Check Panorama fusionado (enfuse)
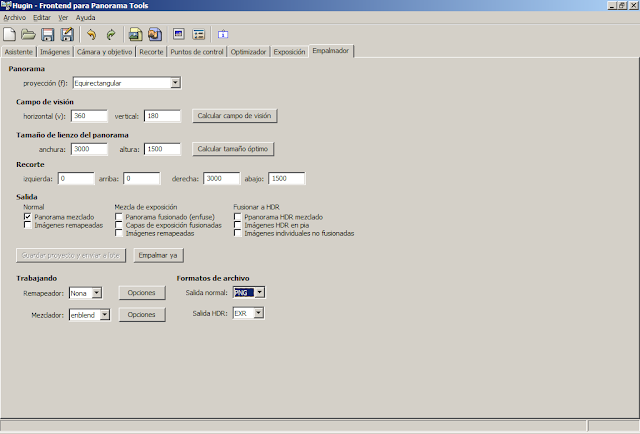Image resolution: width=640 pixels, height=434 pixels. (119, 217)
